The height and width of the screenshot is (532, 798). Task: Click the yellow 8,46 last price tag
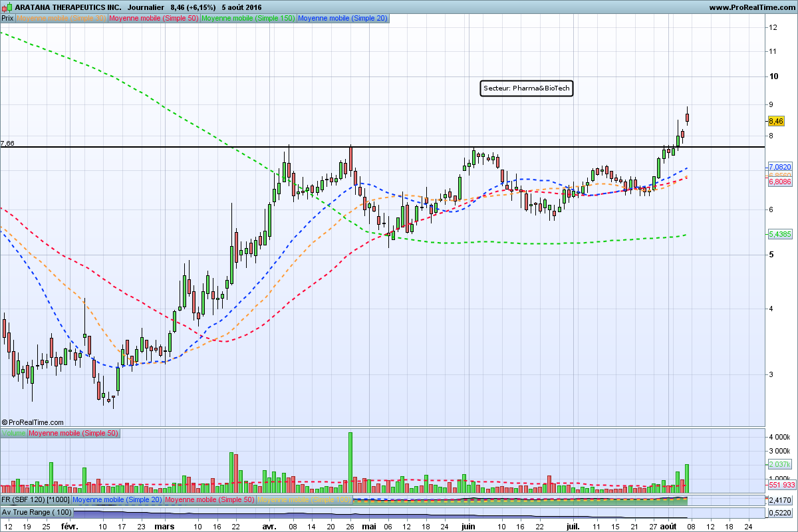[x=775, y=122]
